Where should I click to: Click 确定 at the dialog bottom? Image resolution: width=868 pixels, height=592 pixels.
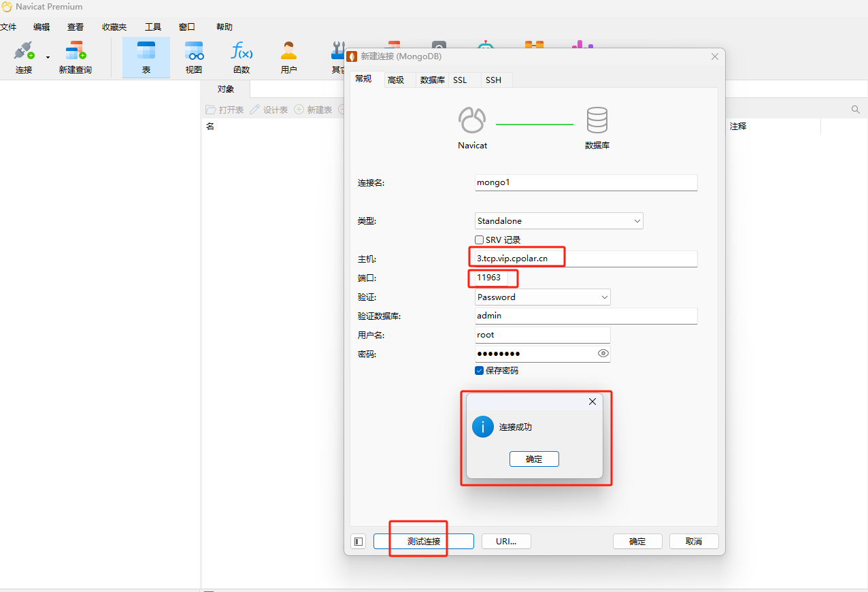[637, 542]
